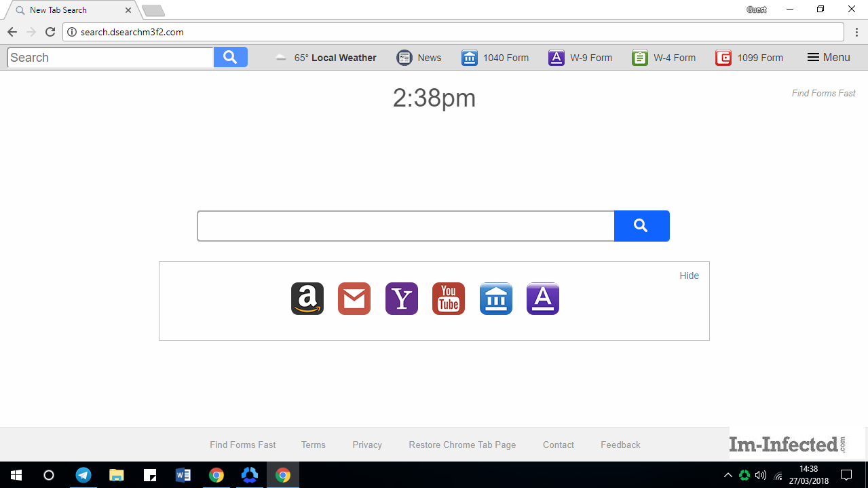
Task: Click the W-4 Form clipboard icon
Action: pos(639,58)
